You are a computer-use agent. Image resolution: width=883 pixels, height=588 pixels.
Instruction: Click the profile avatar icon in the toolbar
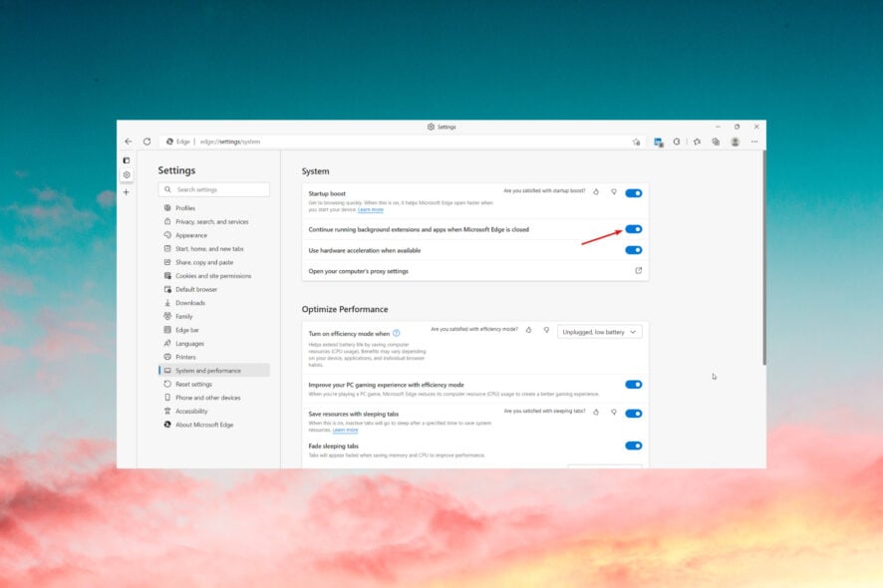pyautogui.click(x=734, y=141)
